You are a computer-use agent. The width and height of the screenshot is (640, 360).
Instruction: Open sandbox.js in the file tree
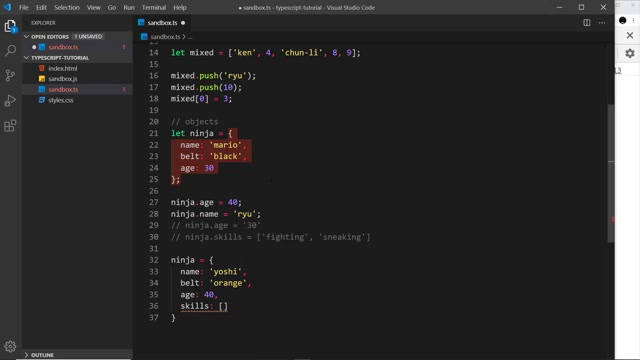(62, 79)
